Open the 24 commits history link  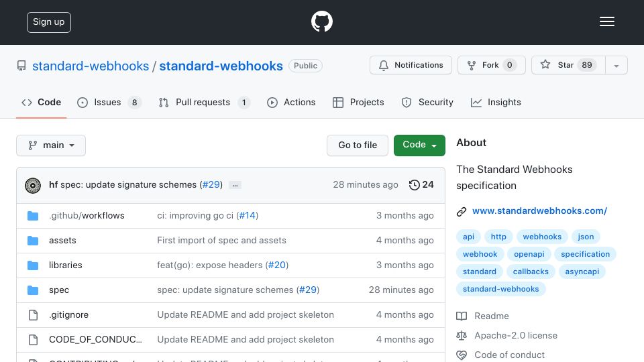421,185
